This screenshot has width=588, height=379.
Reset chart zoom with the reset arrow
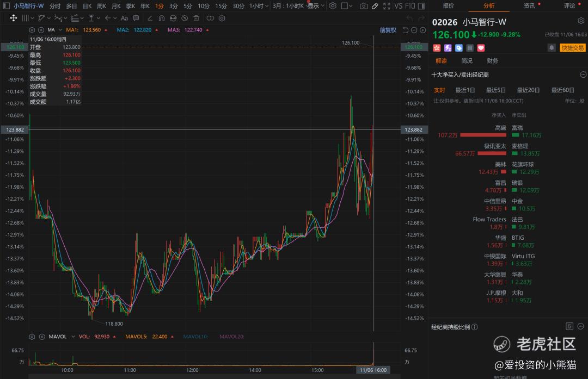406,30
